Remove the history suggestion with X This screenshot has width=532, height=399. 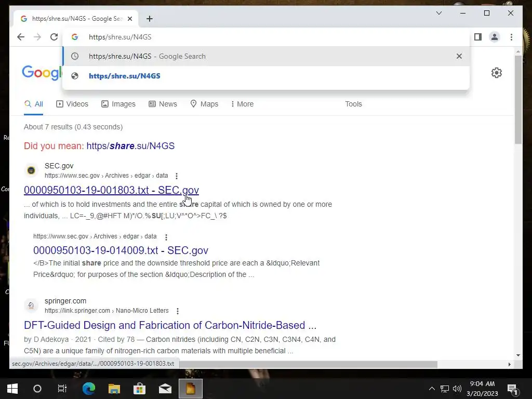pos(459,56)
